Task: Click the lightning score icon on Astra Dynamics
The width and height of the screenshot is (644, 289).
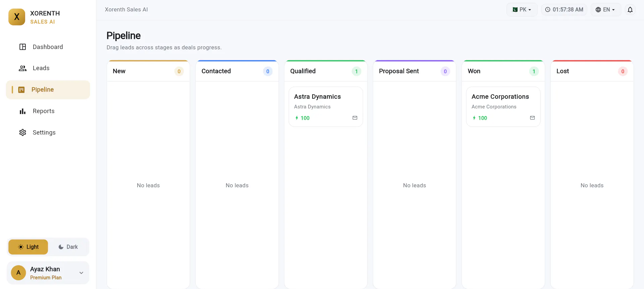Action: [297, 118]
